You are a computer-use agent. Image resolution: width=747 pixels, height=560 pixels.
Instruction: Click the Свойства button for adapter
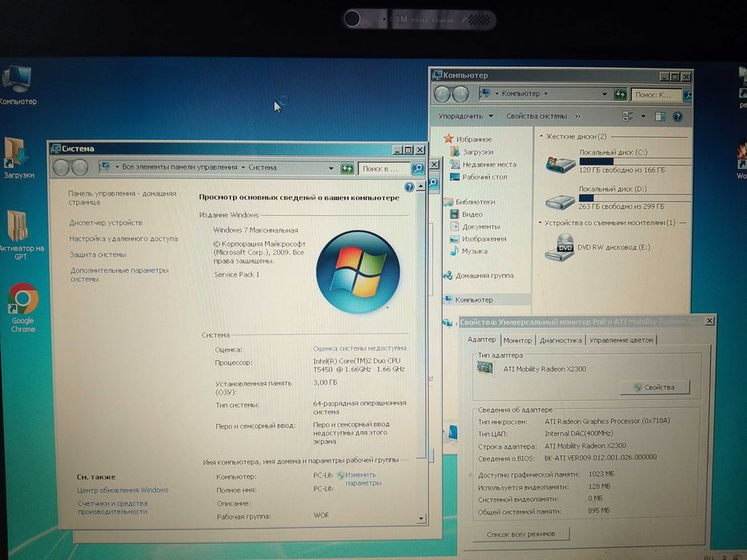tap(655, 387)
